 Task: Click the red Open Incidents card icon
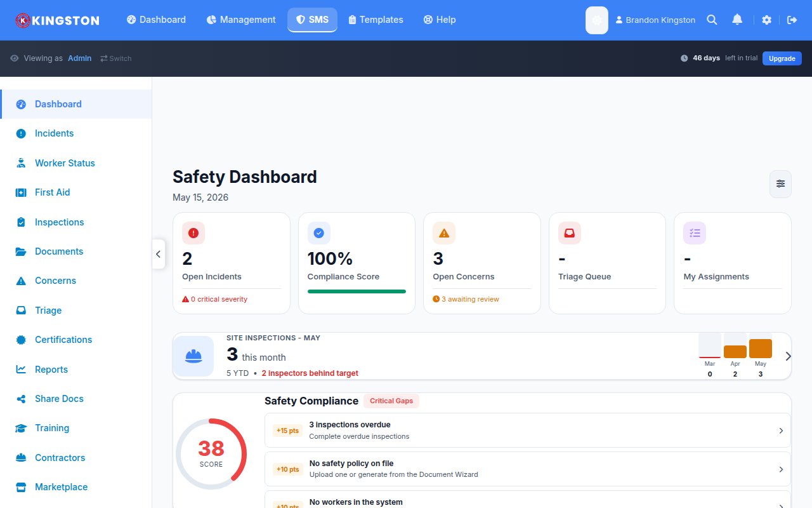(x=193, y=233)
